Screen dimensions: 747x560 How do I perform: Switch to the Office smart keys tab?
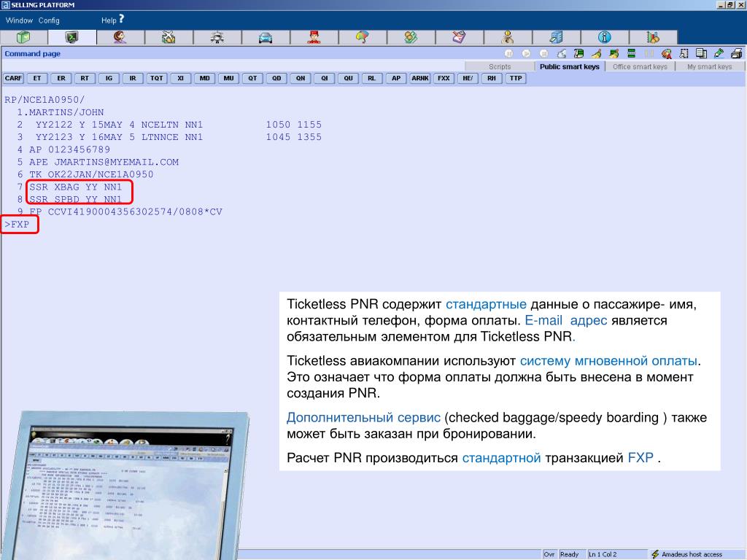(640, 66)
